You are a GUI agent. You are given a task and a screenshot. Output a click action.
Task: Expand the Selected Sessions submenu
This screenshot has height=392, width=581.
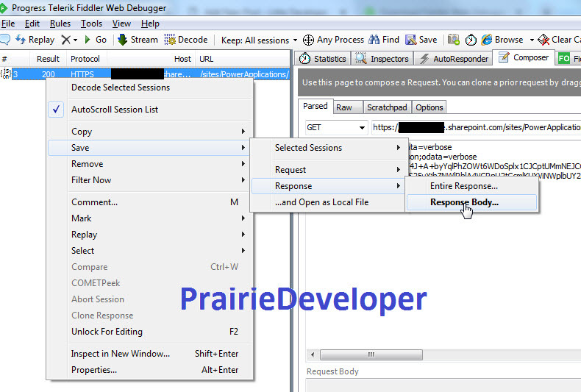point(327,148)
